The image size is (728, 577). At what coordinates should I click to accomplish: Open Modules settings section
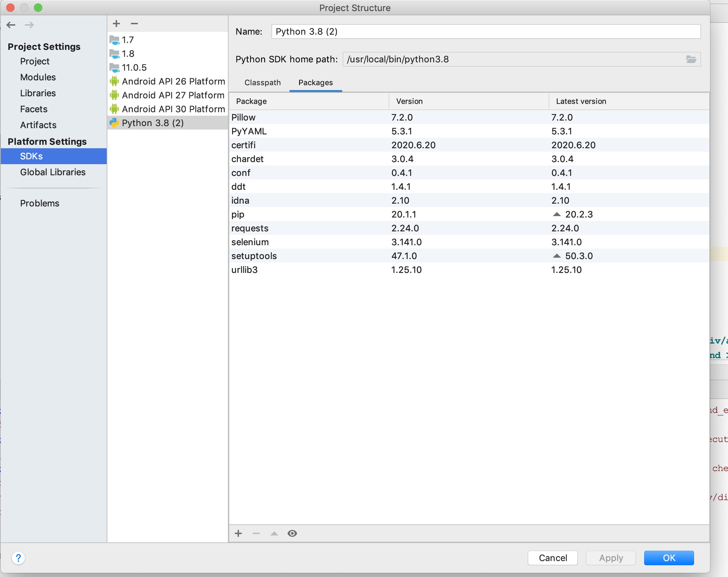[x=38, y=77]
